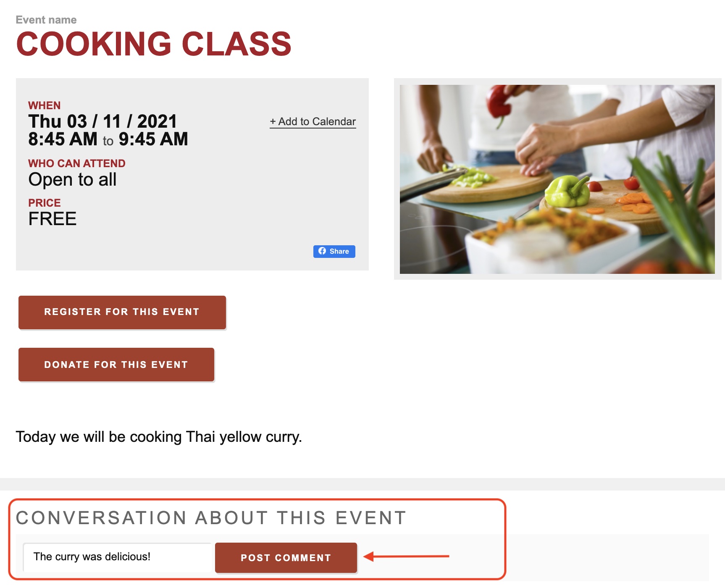Click the Event name label
This screenshot has height=588, width=725.
[x=46, y=20]
